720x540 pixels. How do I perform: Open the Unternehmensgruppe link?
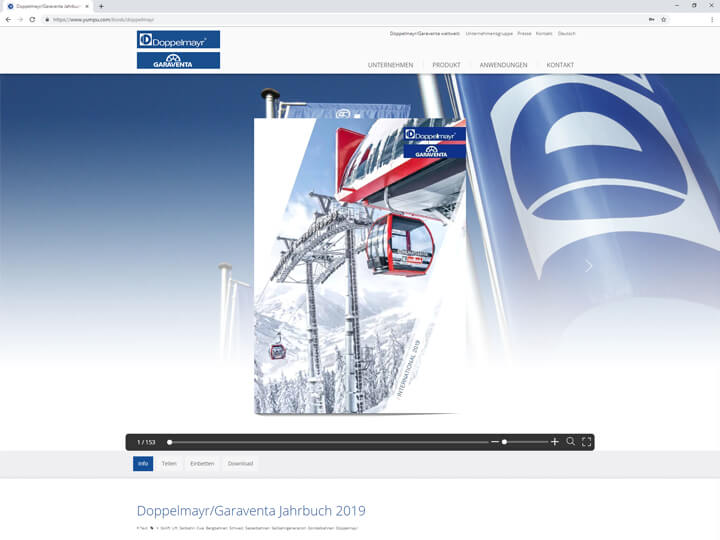coord(489,34)
